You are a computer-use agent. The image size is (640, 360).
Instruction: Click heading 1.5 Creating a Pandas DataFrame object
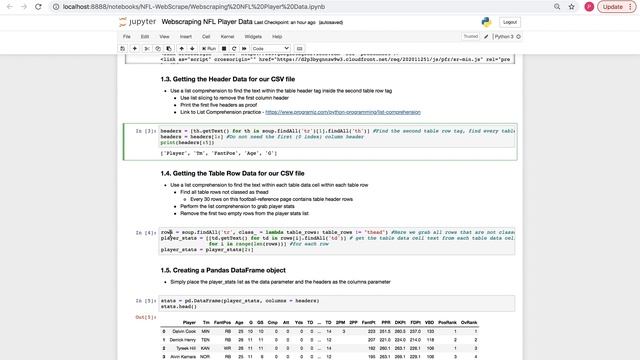coord(223,270)
